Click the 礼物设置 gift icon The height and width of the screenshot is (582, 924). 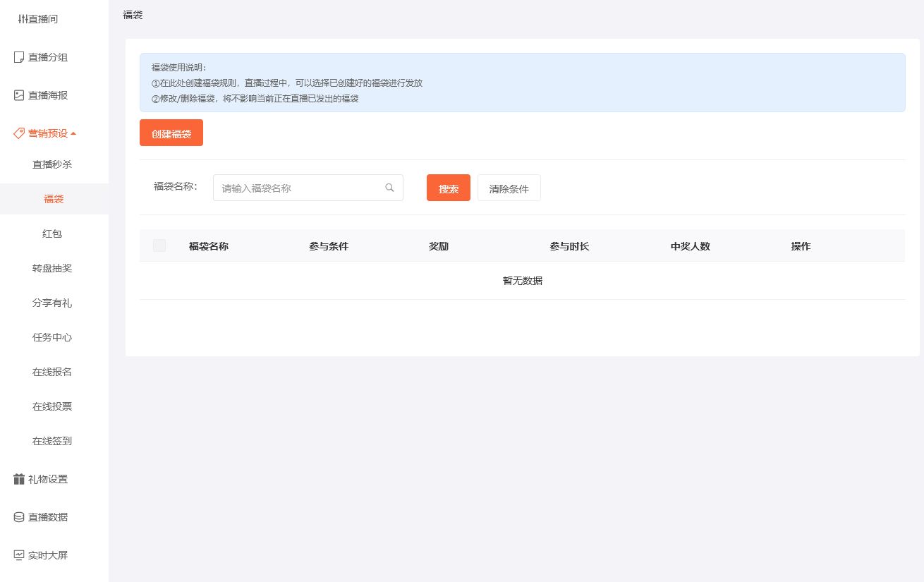point(19,479)
